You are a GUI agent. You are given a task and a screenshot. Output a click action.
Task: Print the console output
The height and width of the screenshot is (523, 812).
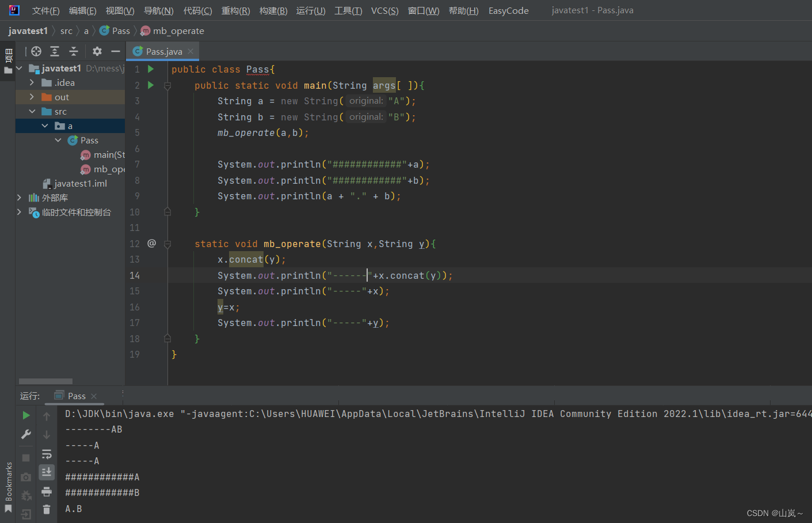(x=47, y=491)
